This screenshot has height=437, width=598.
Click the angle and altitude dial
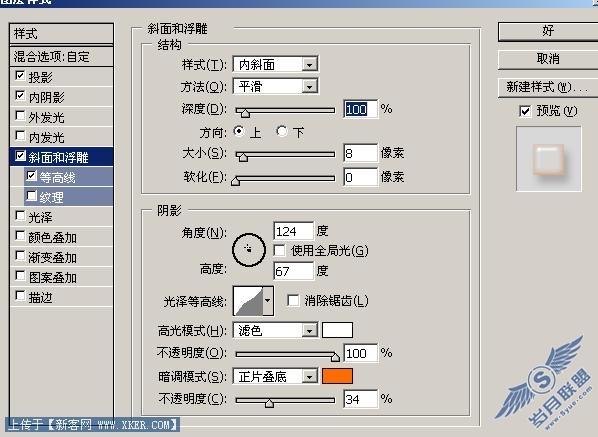249,250
